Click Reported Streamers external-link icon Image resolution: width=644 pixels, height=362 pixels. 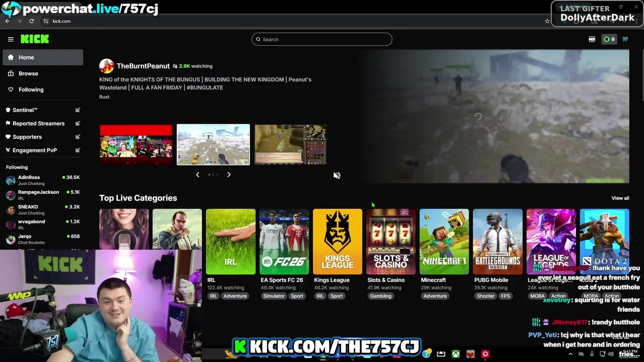(x=77, y=123)
